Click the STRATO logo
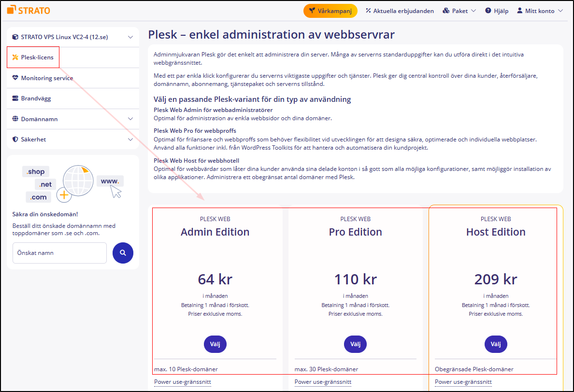 tap(29, 10)
